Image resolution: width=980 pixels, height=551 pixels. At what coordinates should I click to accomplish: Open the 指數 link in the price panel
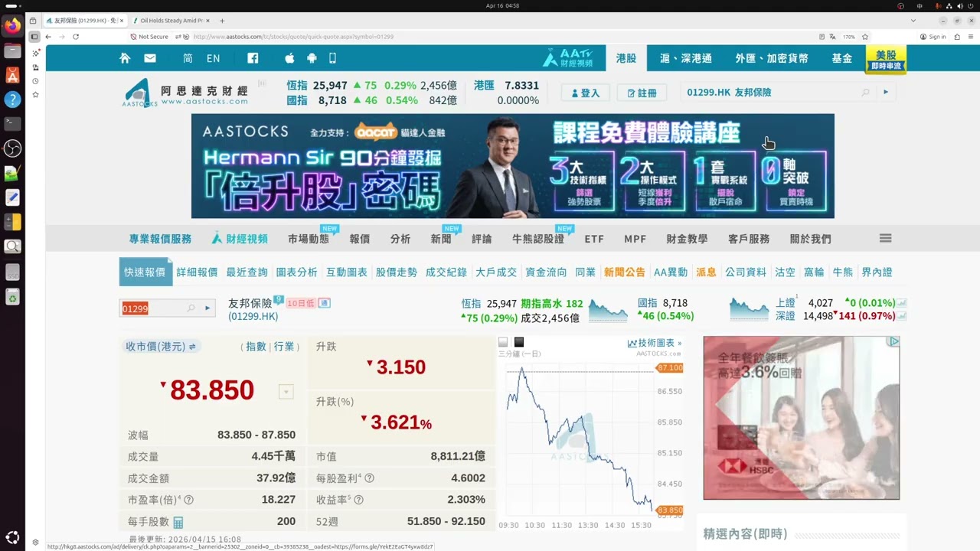coord(256,347)
